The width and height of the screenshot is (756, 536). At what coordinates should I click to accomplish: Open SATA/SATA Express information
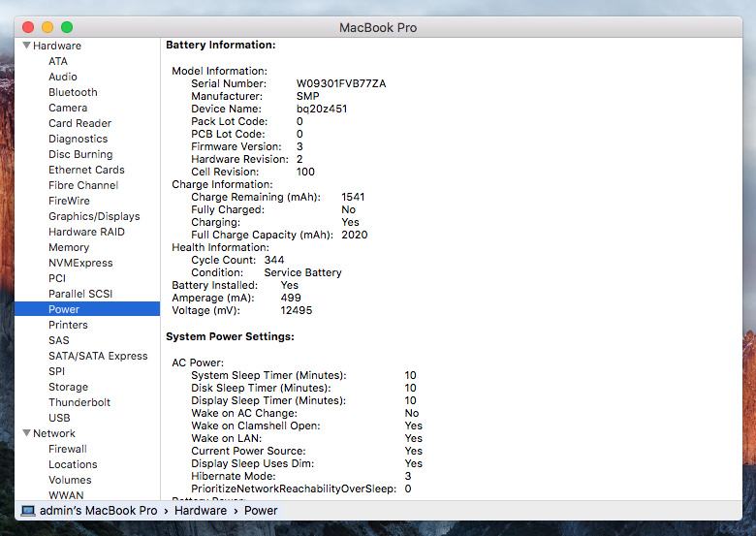(x=98, y=356)
